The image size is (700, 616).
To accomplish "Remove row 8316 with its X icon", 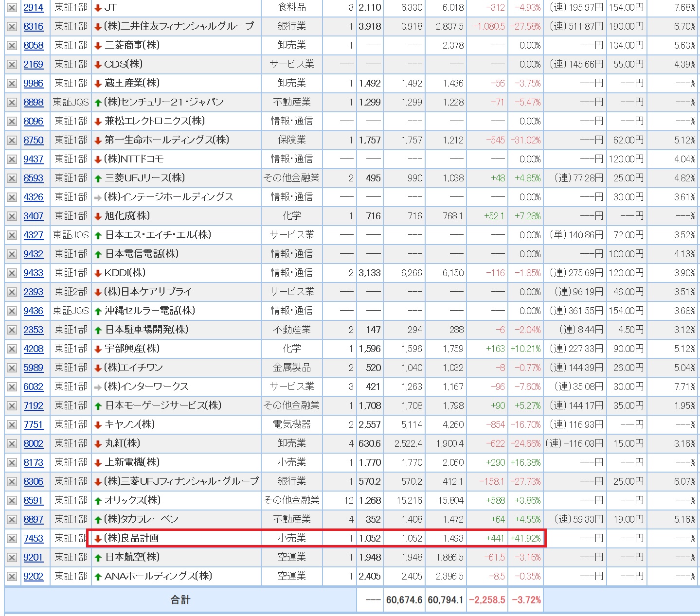I will [12, 27].
